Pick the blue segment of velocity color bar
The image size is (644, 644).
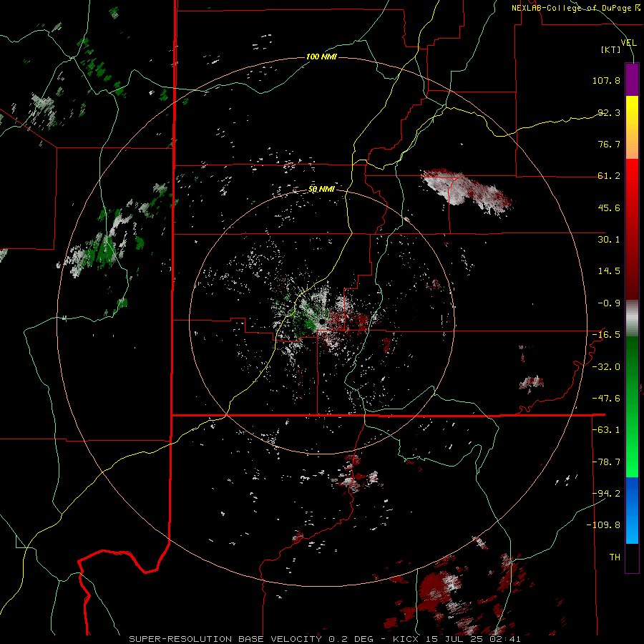coord(632,510)
